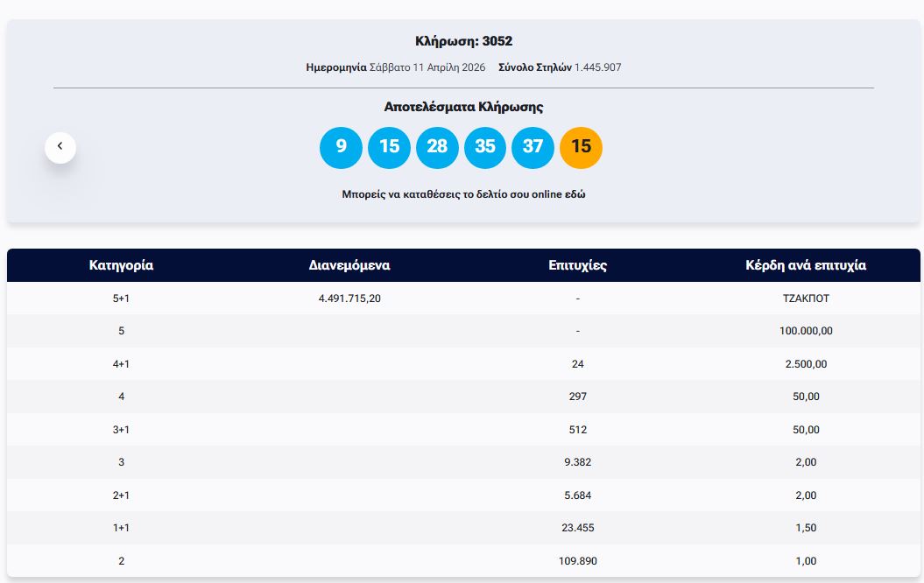
Task: Click the jackpot amount 4.491.715,20
Action: pos(349,299)
